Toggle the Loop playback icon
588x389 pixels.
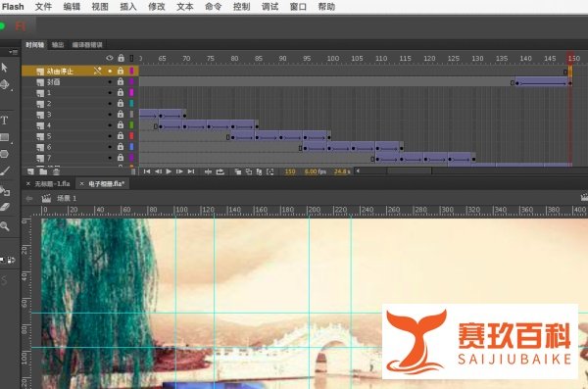click(220, 171)
